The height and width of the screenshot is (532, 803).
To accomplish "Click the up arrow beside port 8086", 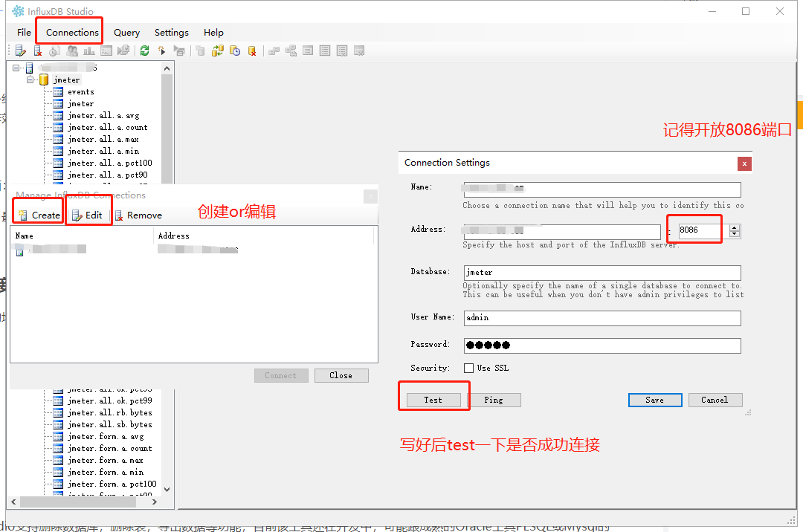I will click(x=733, y=225).
